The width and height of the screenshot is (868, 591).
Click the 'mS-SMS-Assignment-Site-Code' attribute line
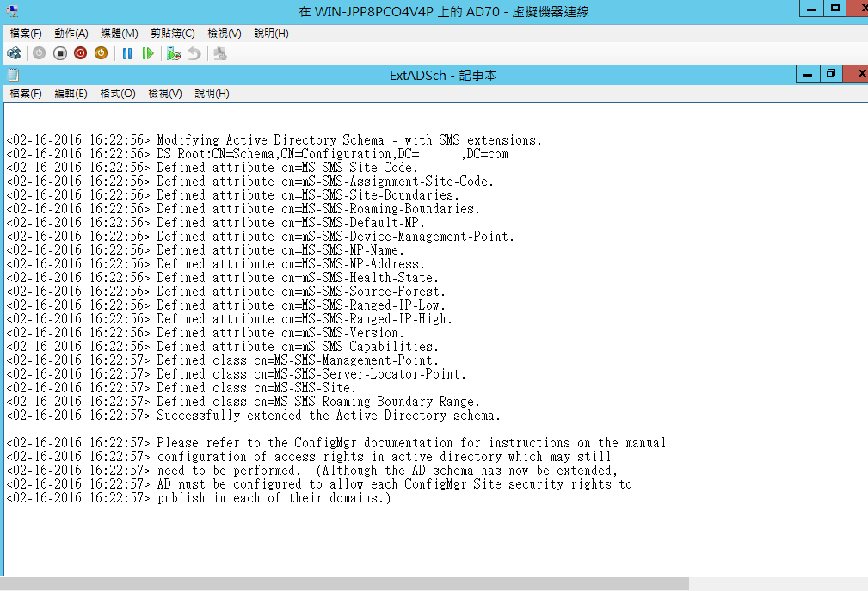pyautogui.click(x=249, y=182)
